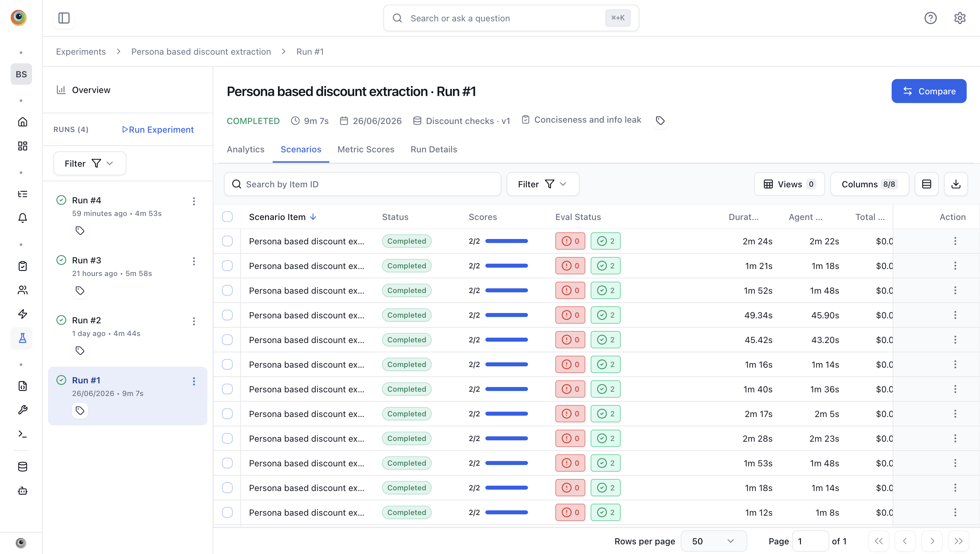Open the robot agent icon in the rail
The image size is (980, 554).
point(22,490)
